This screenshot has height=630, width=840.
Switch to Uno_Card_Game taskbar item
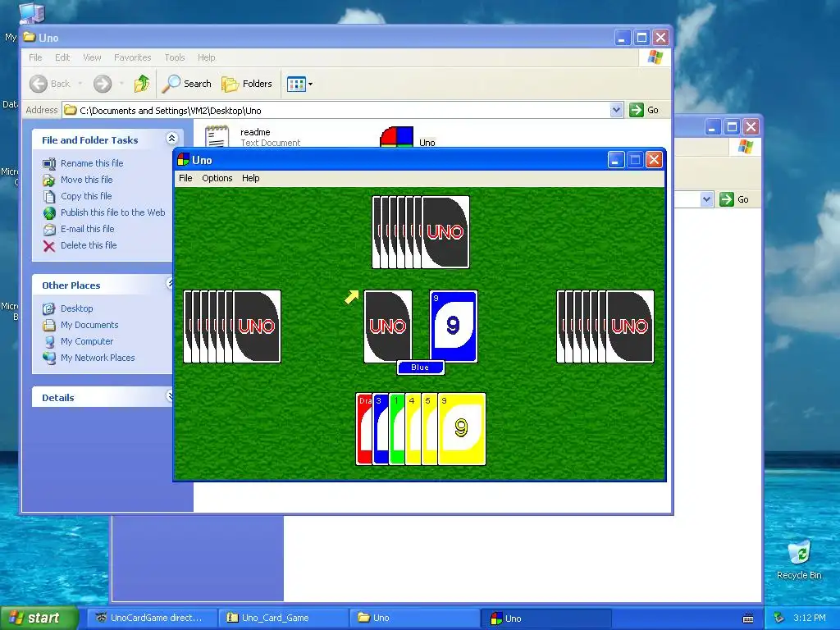[282, 618]
